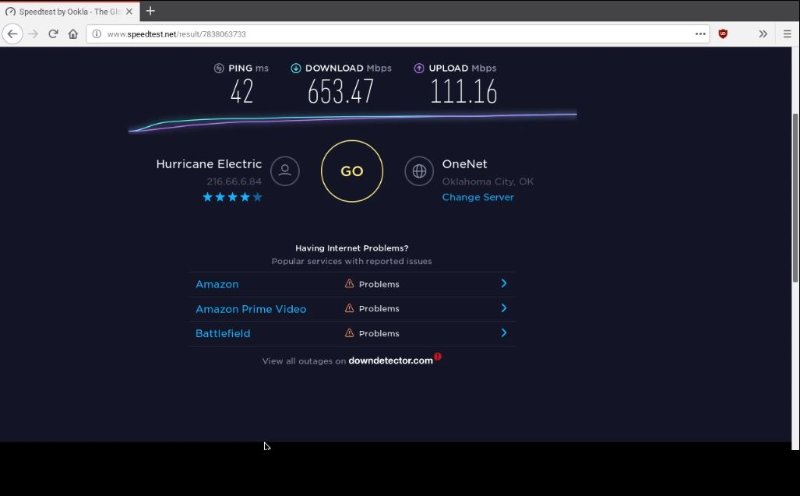Viewport: 800px width, 496px height.
Task: Expand the Amazon Prime Video row chevron
Action: pos(504,308)
